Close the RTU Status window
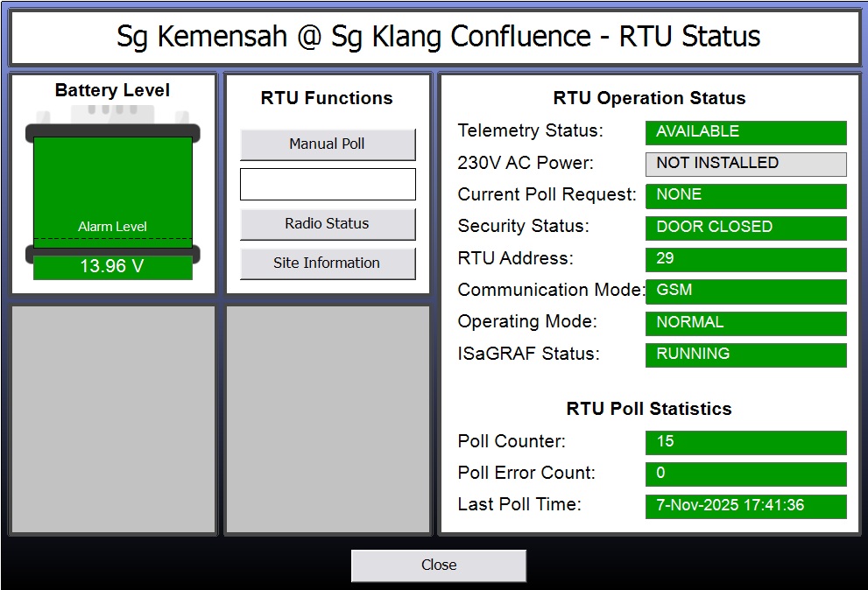The image size is (868, 590). coord(438,565)
